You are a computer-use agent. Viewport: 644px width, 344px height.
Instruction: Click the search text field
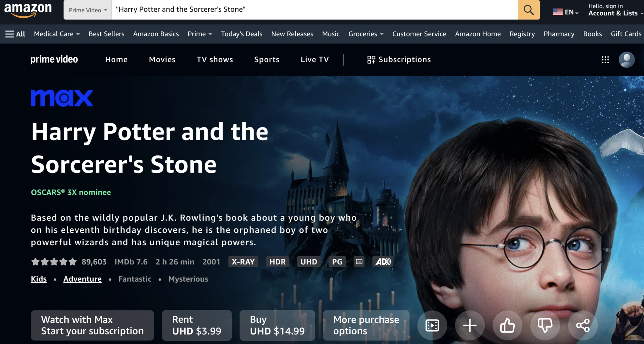pos(315,10)
